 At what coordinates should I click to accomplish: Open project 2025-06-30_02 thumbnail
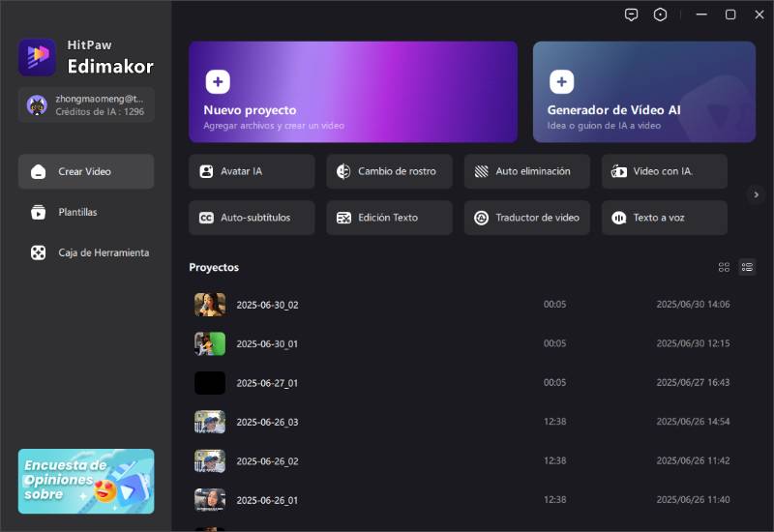[210, 305]
